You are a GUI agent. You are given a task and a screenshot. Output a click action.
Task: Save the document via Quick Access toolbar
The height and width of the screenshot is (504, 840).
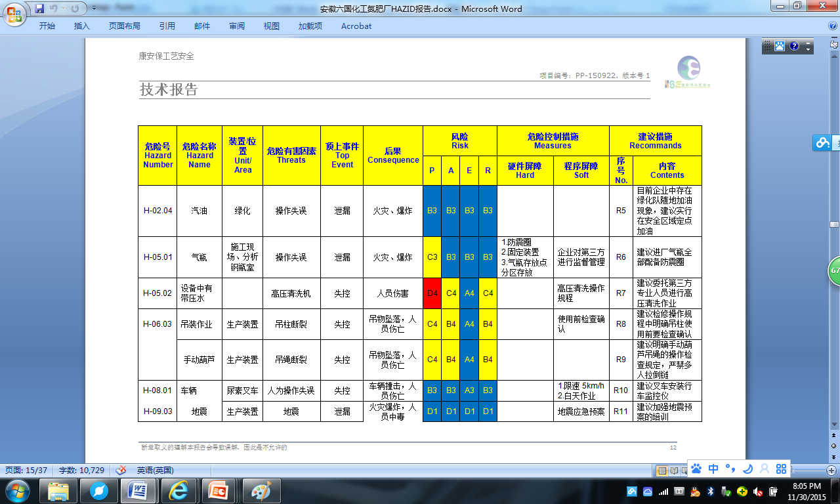click(x=39, y=9)
